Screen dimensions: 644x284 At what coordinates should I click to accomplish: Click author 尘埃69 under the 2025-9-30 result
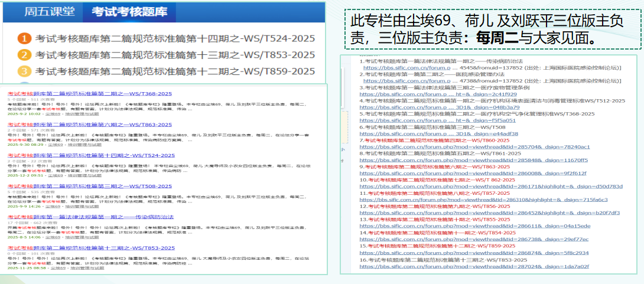tap(56, 145)
